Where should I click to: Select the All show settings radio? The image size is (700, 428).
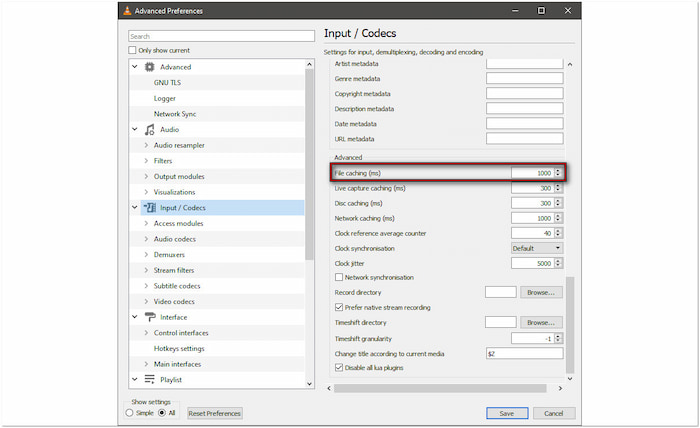[162, 413]
